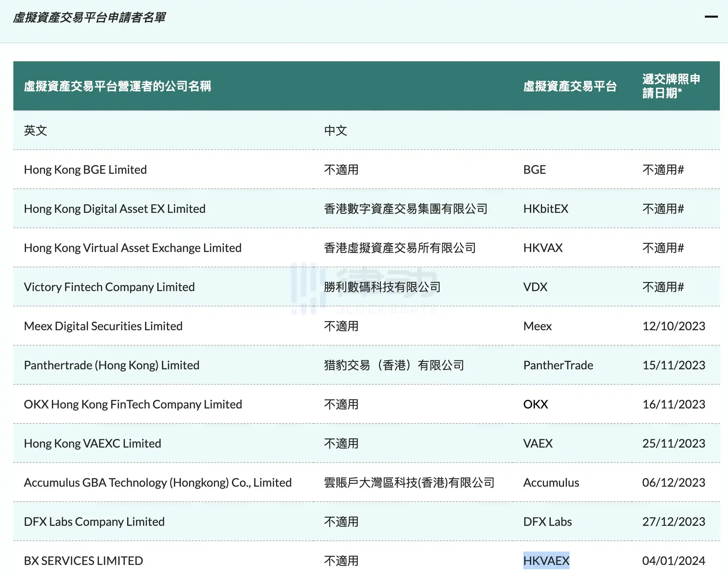
Task: Collapse the applicant list section via minus icon
Action: click(711, 16)
